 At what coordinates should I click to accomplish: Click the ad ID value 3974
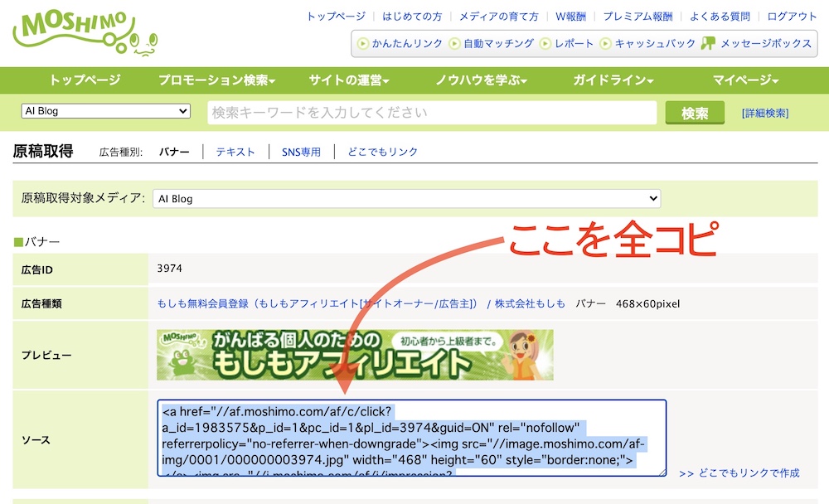(x=170, y=269)
